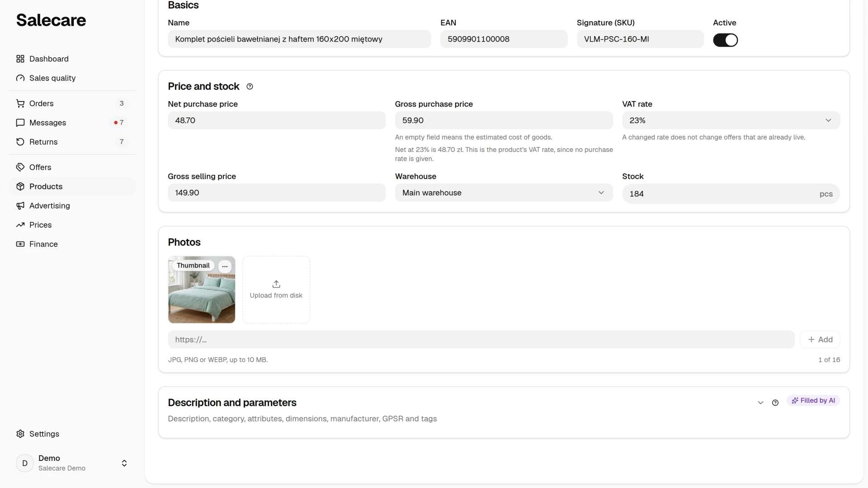Click the product Name field
Viewport: 868px width, 488px height.
coord(299,39)
